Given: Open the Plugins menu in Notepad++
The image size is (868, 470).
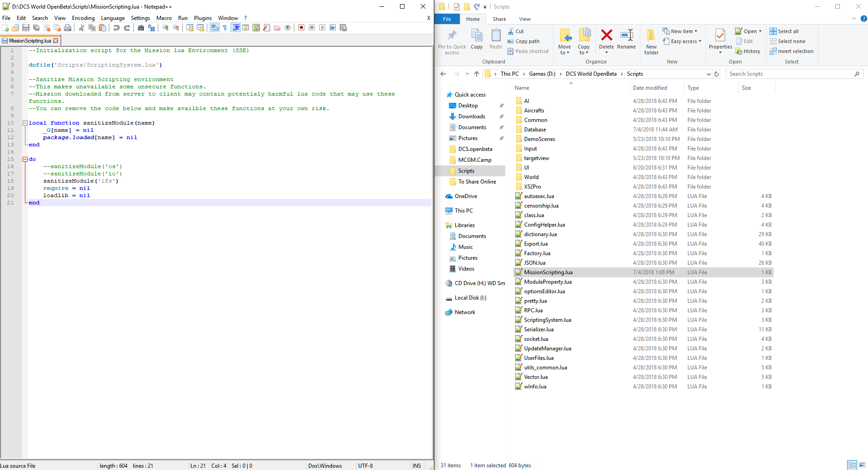Looking at the screenshot, I should (x=203, y=18).
